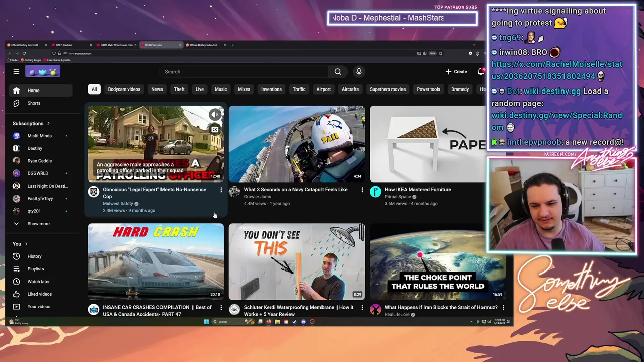
Task: Click the bookmark star in address bar
Action: (x=441, y=53)
